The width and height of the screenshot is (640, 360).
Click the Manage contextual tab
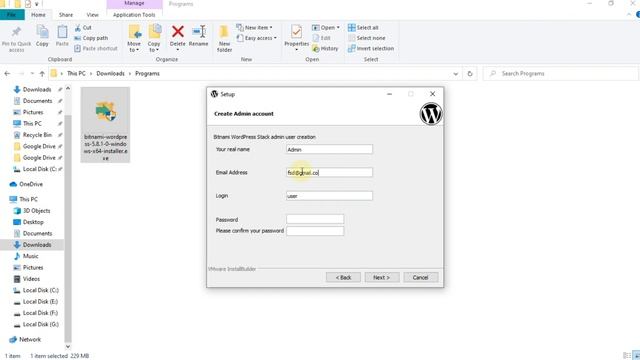click(134, 4)
